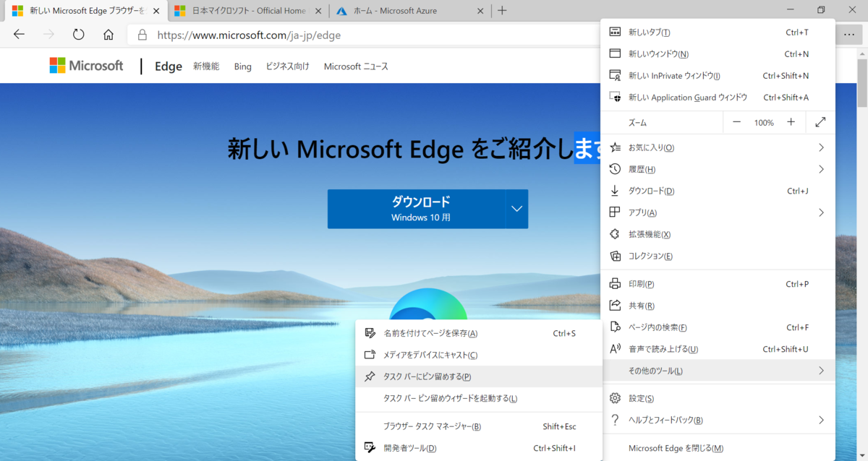The image size is (868, 461).
Task: Open the 新機能 page link
Action: pyautogui.click(x=206, y=66)
